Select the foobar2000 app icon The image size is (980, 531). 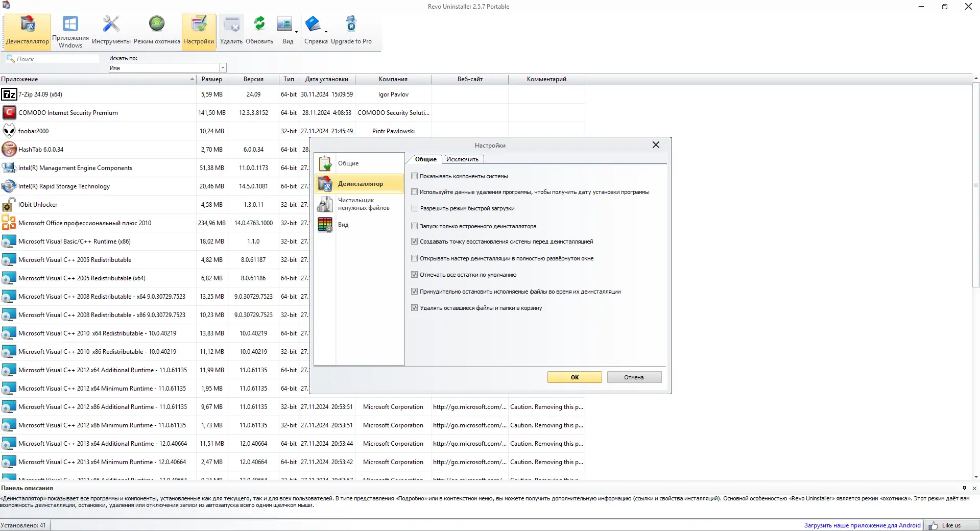[x=9, y=131]
